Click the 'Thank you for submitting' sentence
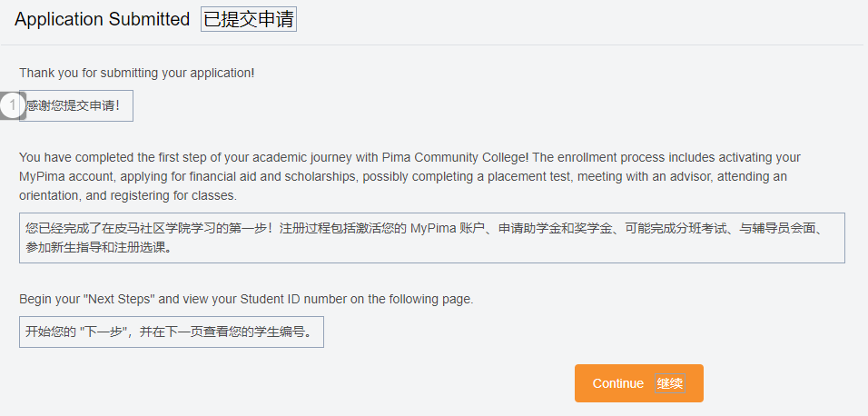This screenshot has width=868, height=416. pyautogui.click(x=137, y=73)
